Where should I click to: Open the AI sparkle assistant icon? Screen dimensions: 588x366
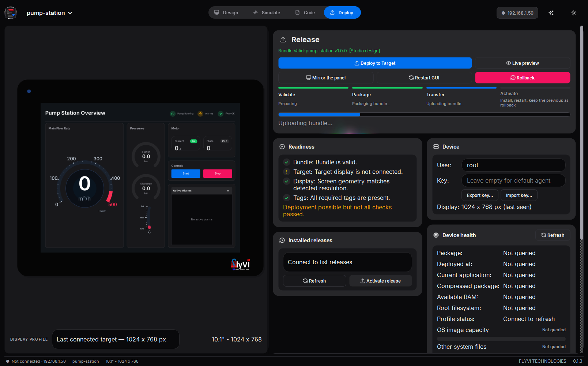tap(551, 13)
